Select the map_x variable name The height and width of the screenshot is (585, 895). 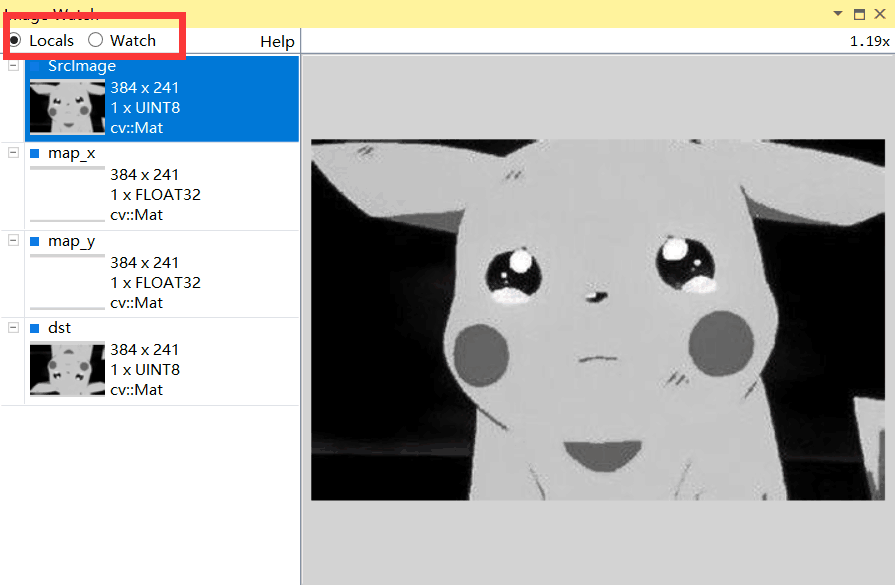pos(72,153)
